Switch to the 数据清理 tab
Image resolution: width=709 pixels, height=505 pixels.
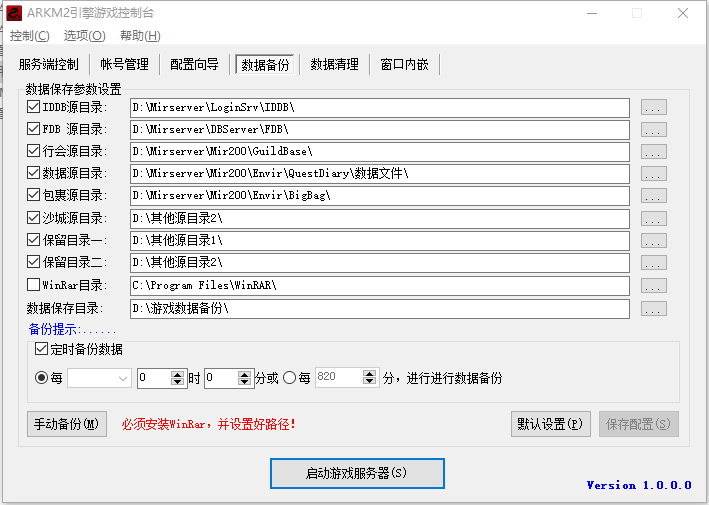[x=334, y=64]
